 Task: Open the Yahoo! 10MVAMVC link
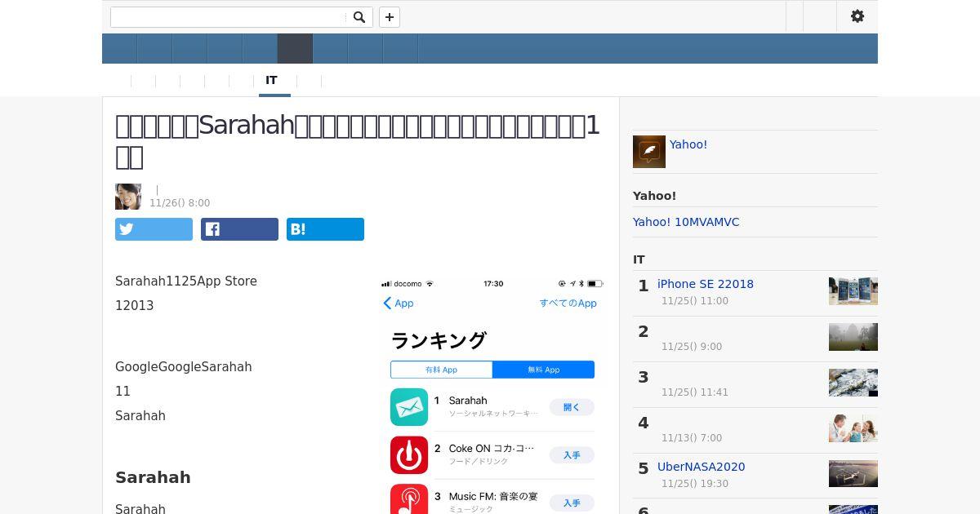pos(686,222)
